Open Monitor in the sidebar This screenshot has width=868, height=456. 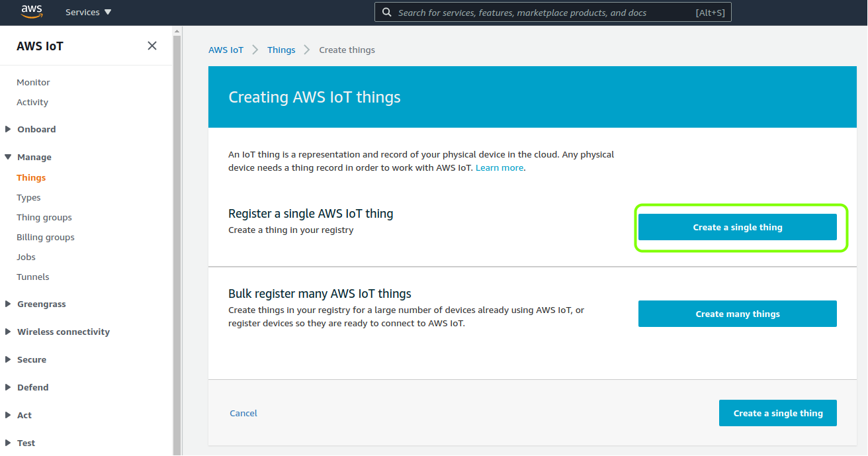pos(33,82)
